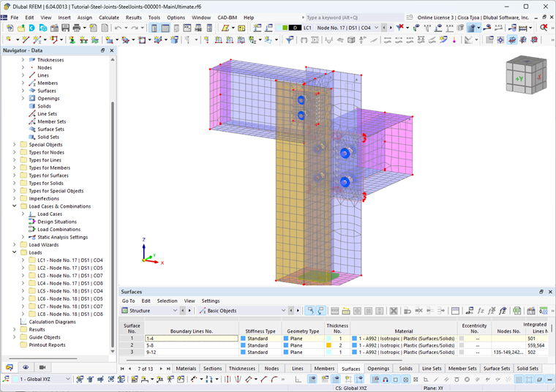Go to previous load case arrow
This screenshot has width=556, height=392.
click(x=384, y=28)
